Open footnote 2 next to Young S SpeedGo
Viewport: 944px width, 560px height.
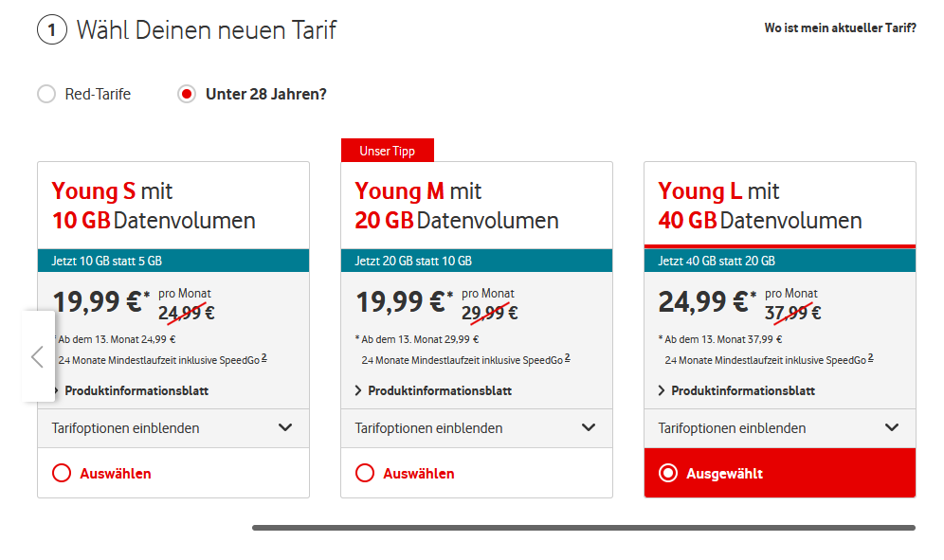[x=264, y=357]
